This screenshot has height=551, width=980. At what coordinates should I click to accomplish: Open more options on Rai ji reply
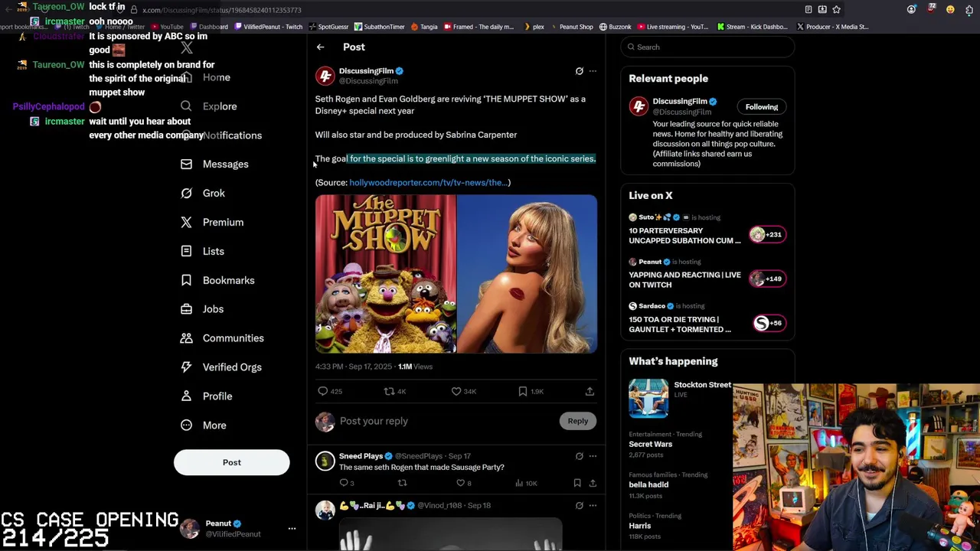point(593,506)
